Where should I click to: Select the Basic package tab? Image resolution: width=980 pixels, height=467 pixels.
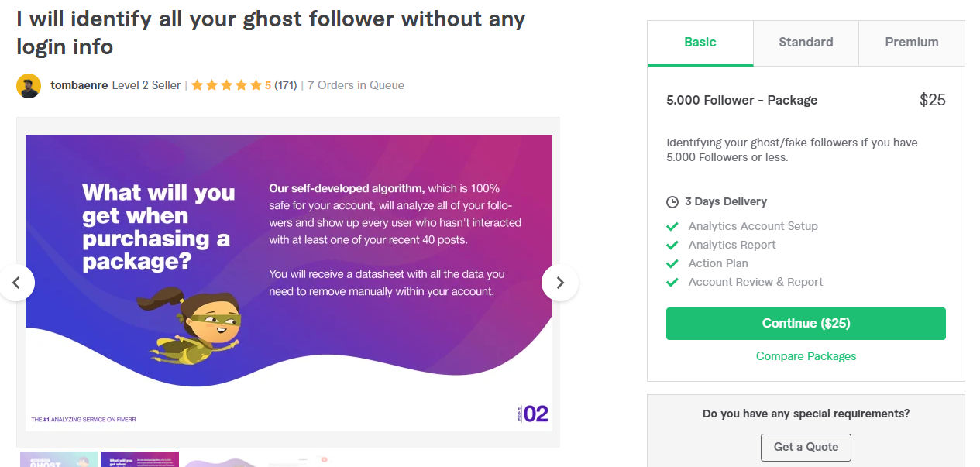point(700,43)
